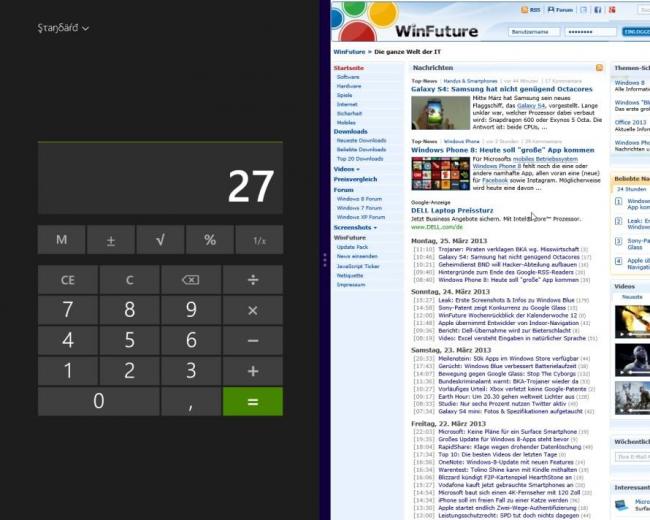
Task: Play the first video thumbnail under Videos
Action: pos(633,321)
